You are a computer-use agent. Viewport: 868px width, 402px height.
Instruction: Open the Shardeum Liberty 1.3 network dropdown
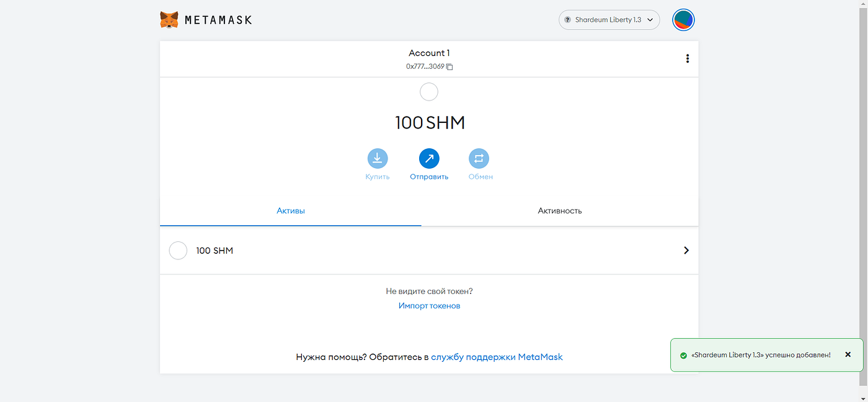coord(609,20)
